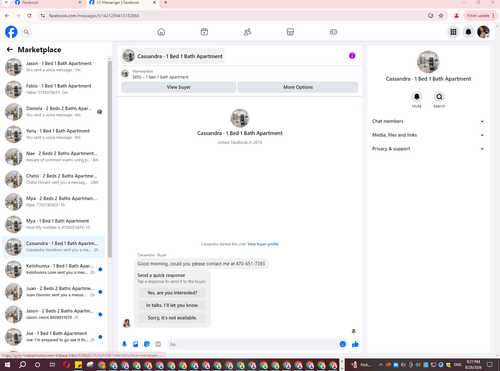Search in the Cassandra conversation
This screenshot has height=371, width=500.
(x=439, y=97)
